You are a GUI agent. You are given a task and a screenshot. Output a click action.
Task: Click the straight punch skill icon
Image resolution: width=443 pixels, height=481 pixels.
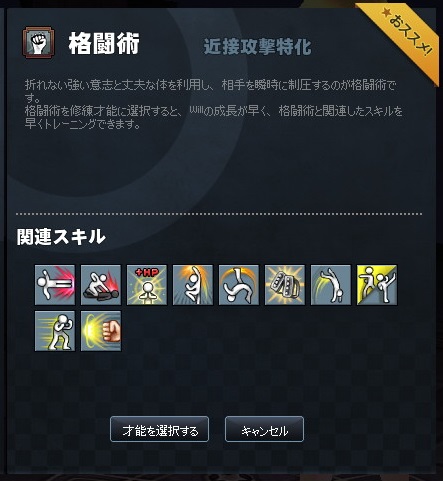tap(55, 285)
